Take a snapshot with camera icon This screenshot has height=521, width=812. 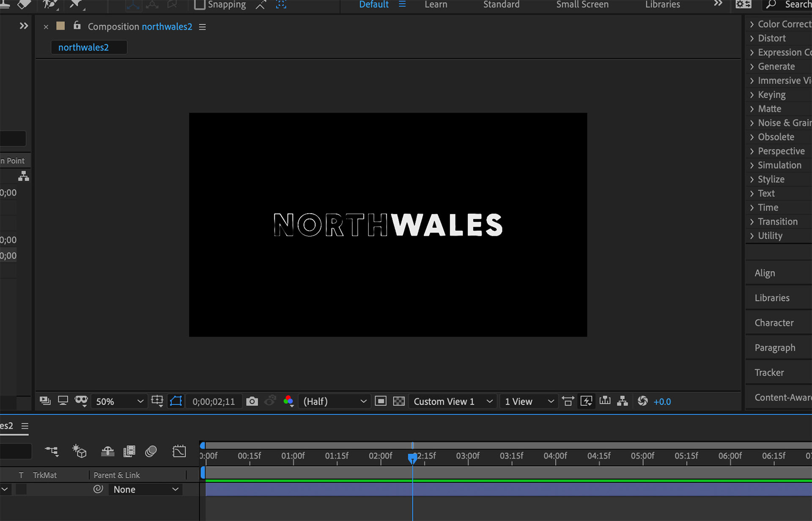(252, 401)
